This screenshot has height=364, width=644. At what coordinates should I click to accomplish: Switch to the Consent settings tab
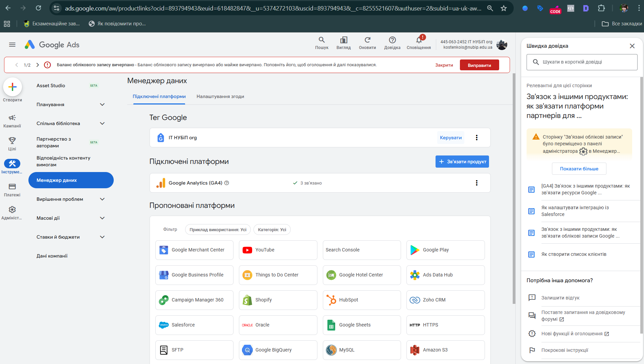pyautogui.click(x=220, y=96)
